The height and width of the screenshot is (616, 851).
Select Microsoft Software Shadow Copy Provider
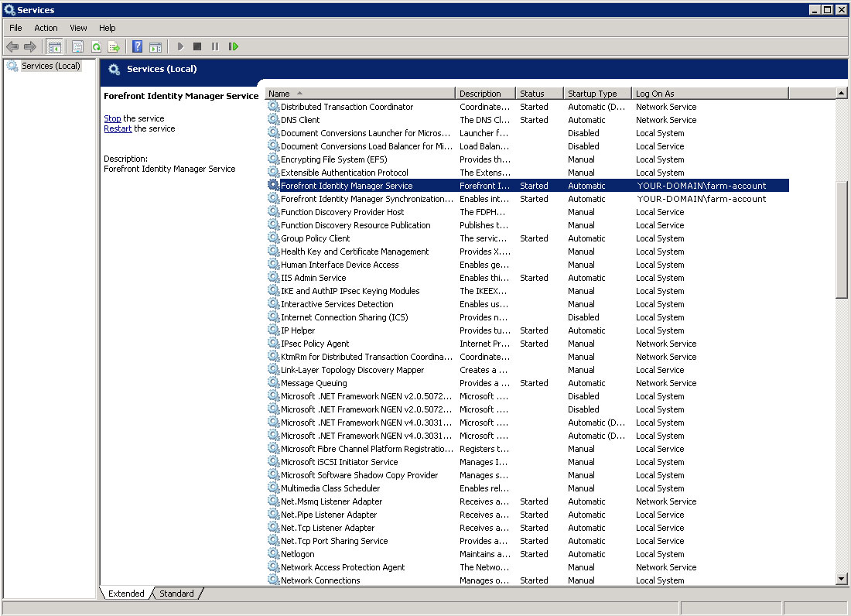pyautogui.click(x=526, y=475)
